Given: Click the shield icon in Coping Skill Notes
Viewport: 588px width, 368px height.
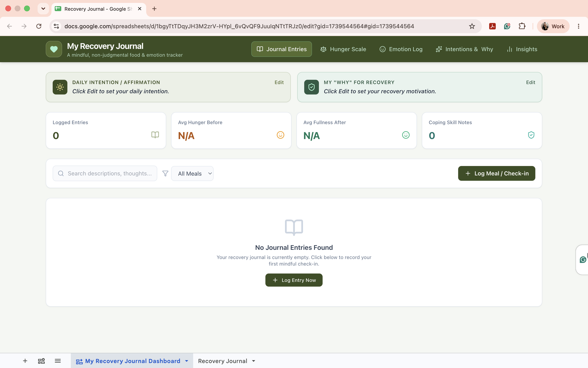Looking at the screenshot, I should point(531,135).
